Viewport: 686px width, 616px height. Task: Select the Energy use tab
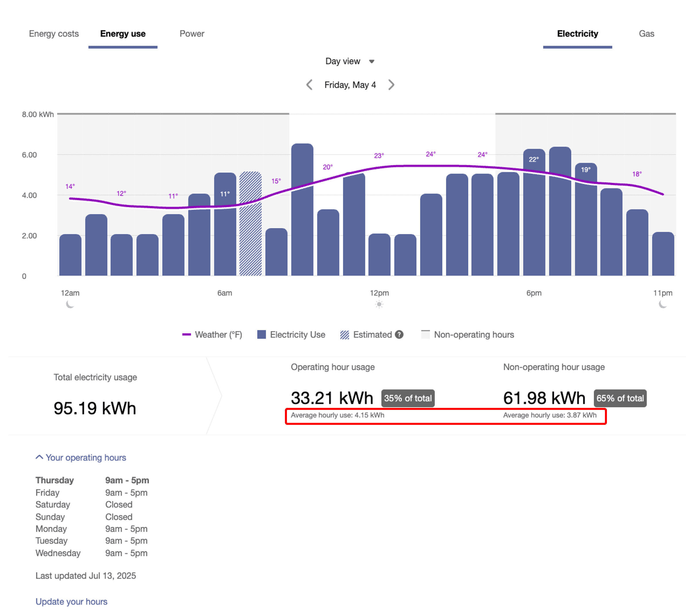123,34
